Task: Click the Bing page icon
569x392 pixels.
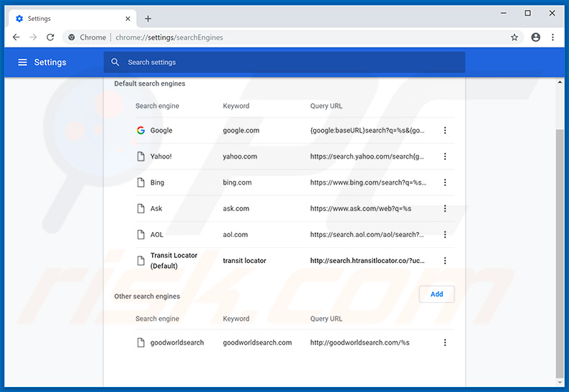Action: tap(140, 182)
